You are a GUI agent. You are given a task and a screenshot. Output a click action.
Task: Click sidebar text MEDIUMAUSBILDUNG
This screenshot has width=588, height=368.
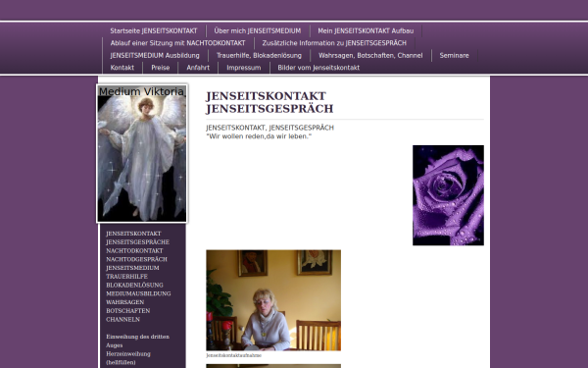138,294
